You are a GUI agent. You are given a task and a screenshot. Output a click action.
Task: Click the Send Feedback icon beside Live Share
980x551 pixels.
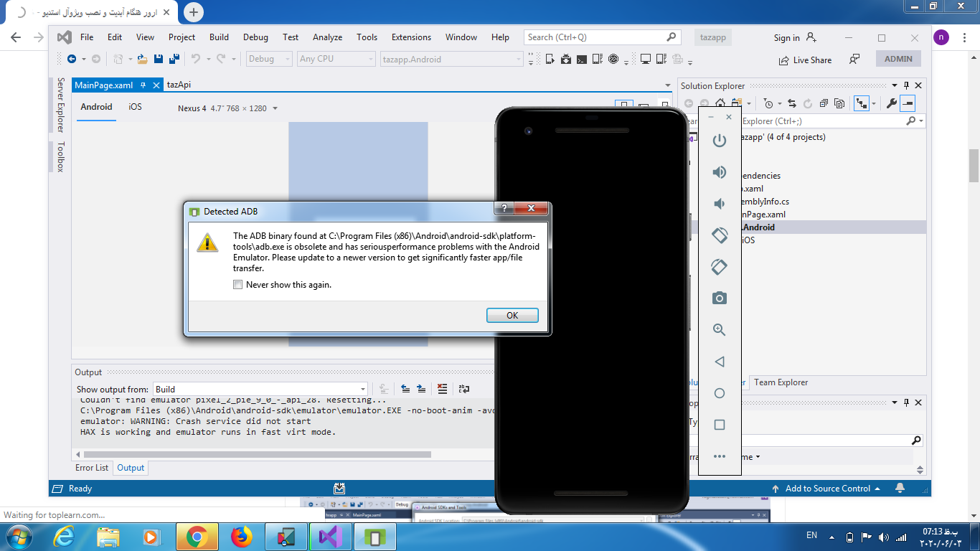[x=854, y=60]
